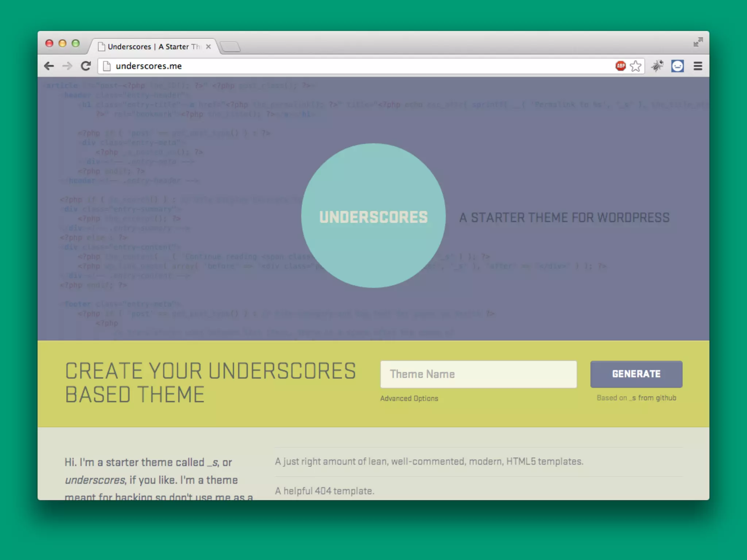Click the page icon in address bar
This screenshot has height=560, width=747.
click(107, 66)
